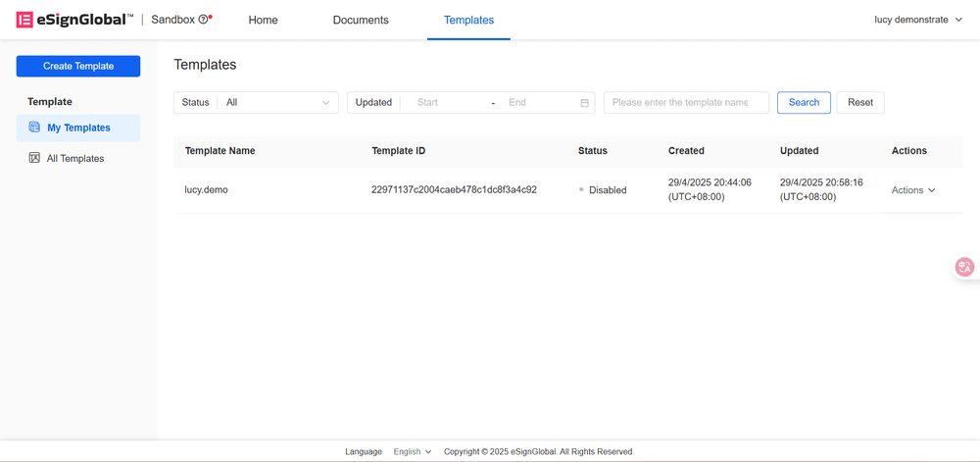Change the footer language from English
Screen dimensions: 980x462
tap(412, 452)
